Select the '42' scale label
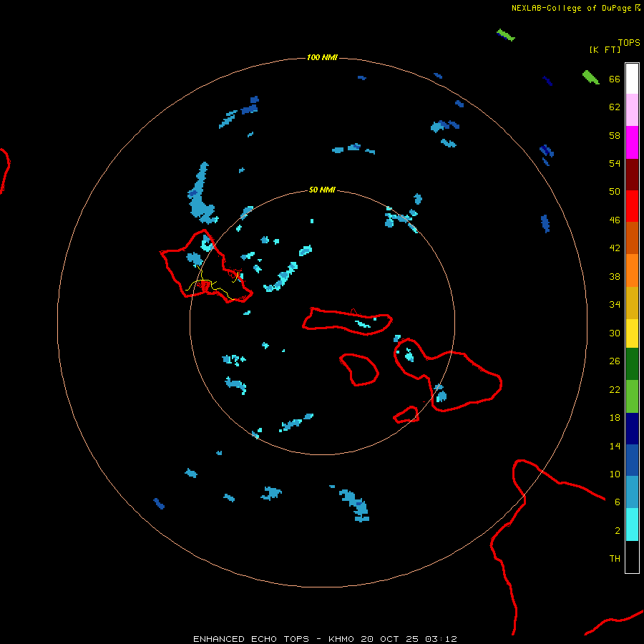This screenshot has width=644, height=644. (x=615, y=248)
